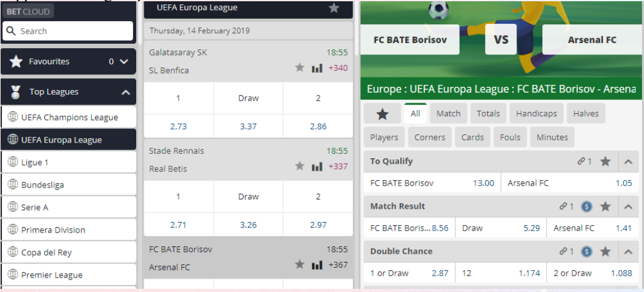The height and width of the screenshot is (292, 644).
Task: Click the medal icon of Top Leagues
Action: (16, 92)
